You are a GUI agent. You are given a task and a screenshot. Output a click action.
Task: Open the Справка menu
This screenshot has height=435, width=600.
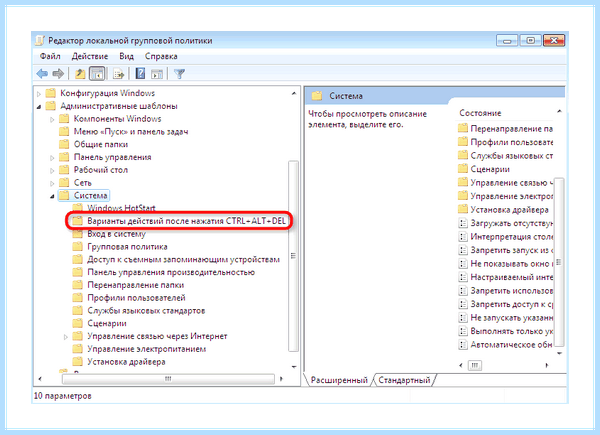click(x=161, y=56)
